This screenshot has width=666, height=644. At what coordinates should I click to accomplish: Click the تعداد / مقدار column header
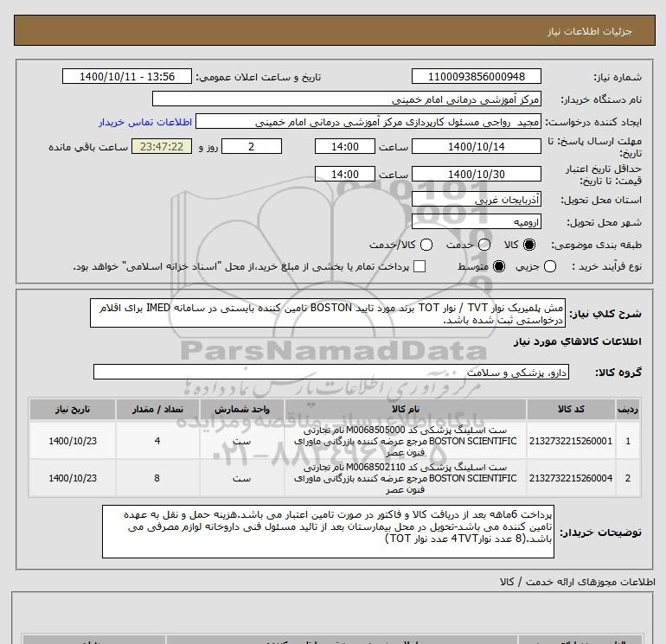pos(157,409)
